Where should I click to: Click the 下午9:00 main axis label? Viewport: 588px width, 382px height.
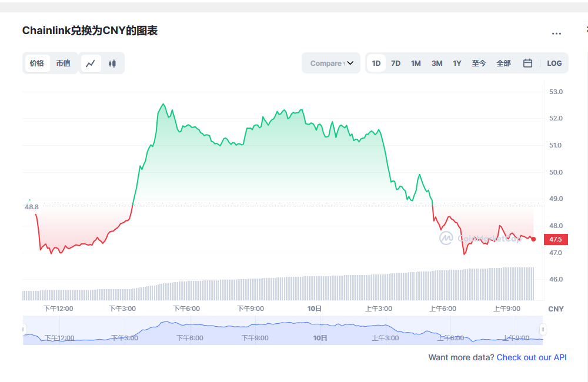[250, 309]
